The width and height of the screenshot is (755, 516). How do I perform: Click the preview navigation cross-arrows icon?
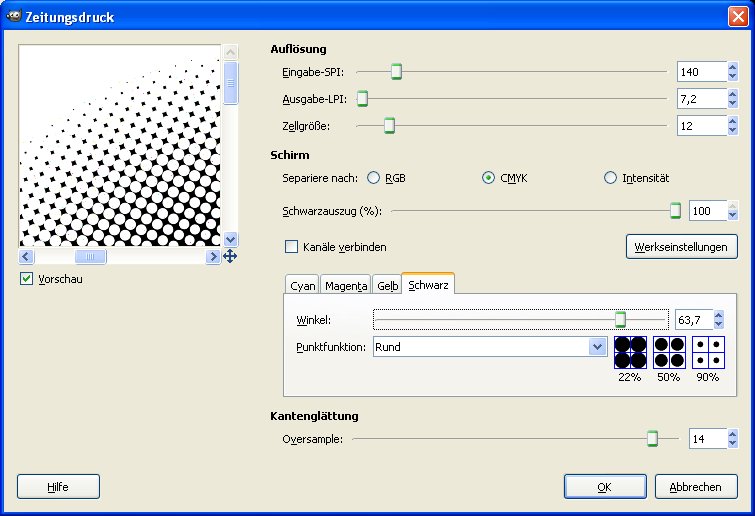230,256
